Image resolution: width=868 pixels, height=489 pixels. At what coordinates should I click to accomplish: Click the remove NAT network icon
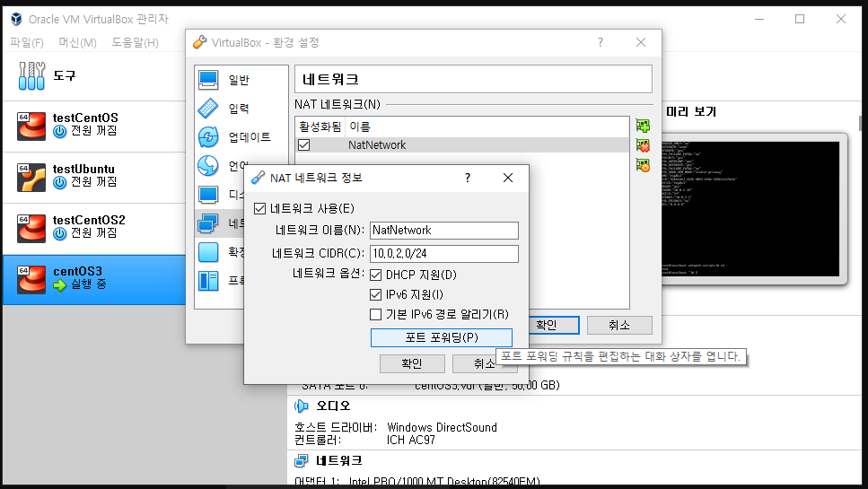point(643,145)
